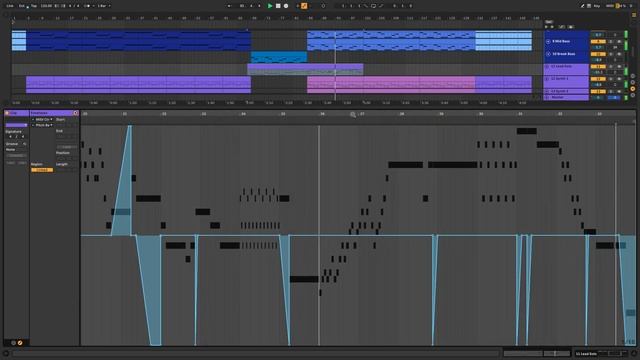Image resolution: width=640 pixels, height=360 pixels.
Task: Jump to the previous locator arrow
Action: click(547, 27)
